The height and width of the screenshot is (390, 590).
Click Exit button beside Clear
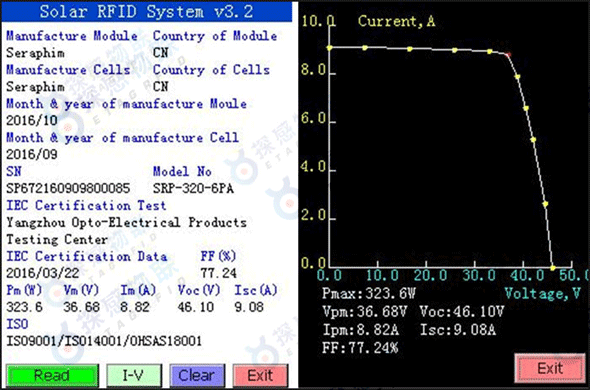(260, 375)
